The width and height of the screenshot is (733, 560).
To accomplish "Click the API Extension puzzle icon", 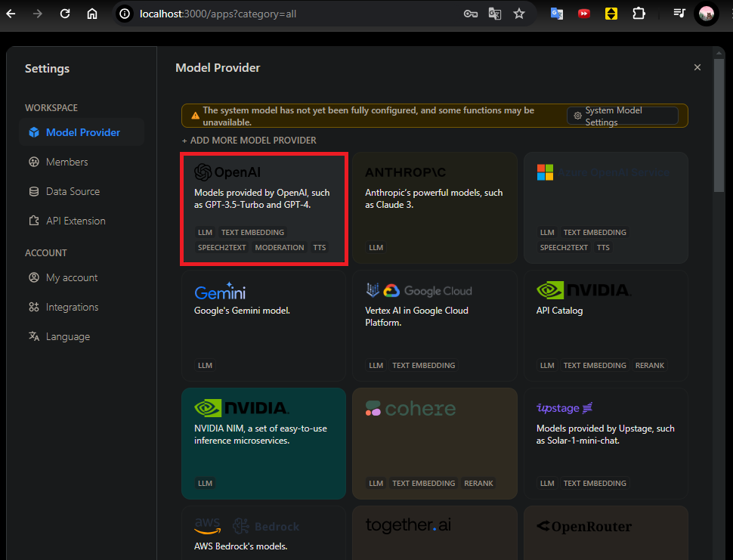I will point(34,221).
